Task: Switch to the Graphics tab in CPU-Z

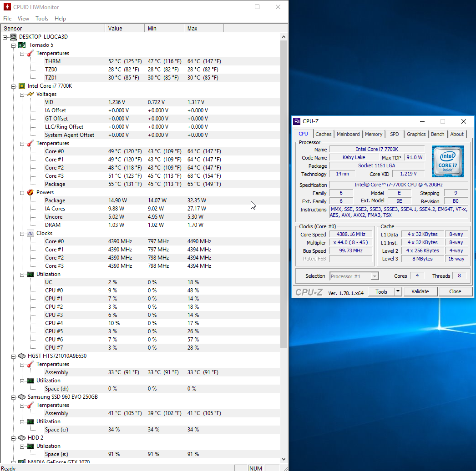Action: [416, 134]
